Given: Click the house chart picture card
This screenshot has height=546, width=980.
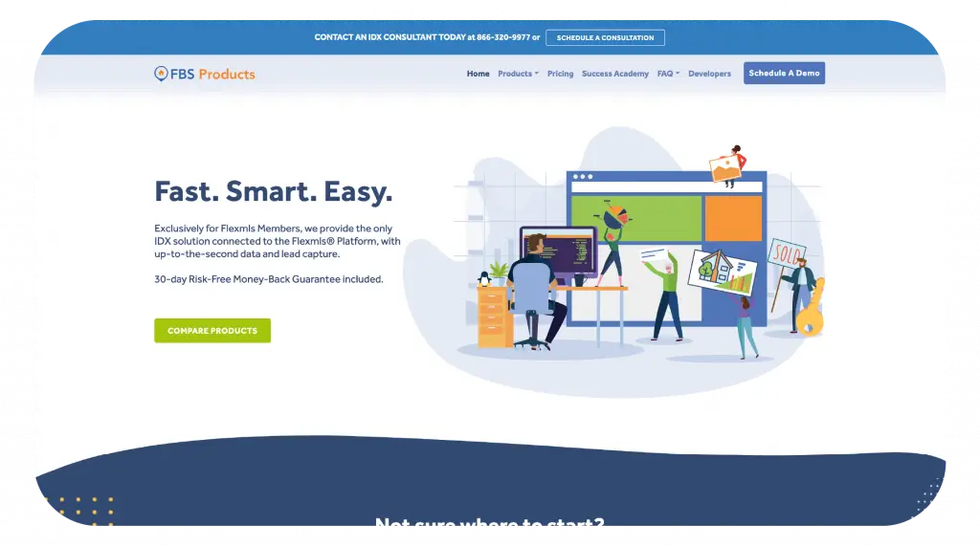Looking at the screenshot, I should [x=722, y=270].
